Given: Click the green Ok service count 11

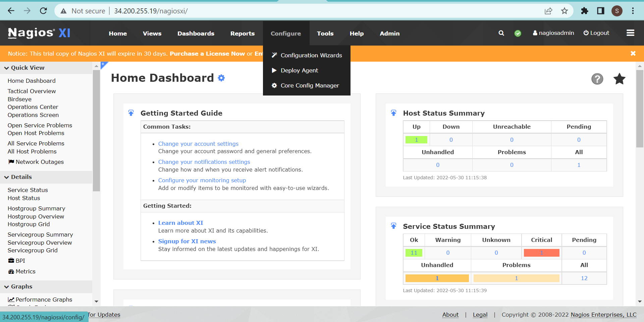Looking at the screenshot, I should tap(414, 253).
